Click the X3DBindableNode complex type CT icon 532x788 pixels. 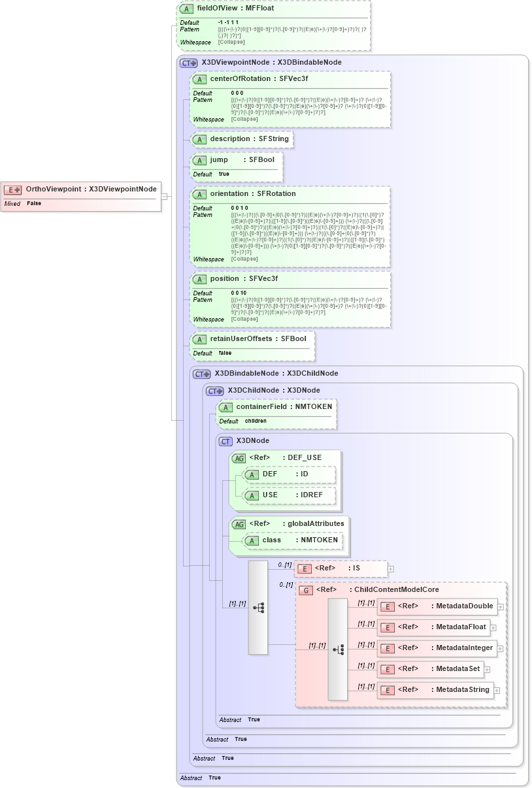(202, 374)
